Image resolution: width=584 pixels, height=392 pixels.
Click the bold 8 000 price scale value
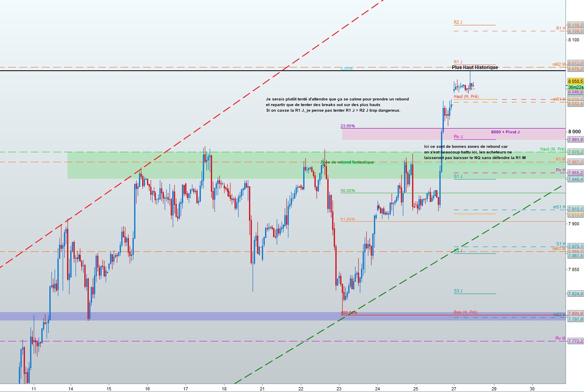[x=574, y=131]
